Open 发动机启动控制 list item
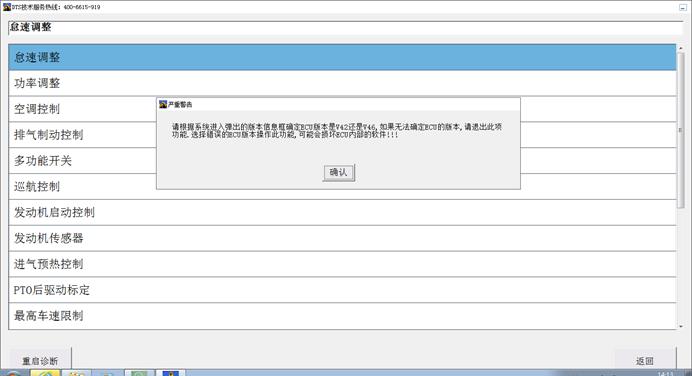The height and width of the screenshot is (376, 692). [342, 212]
